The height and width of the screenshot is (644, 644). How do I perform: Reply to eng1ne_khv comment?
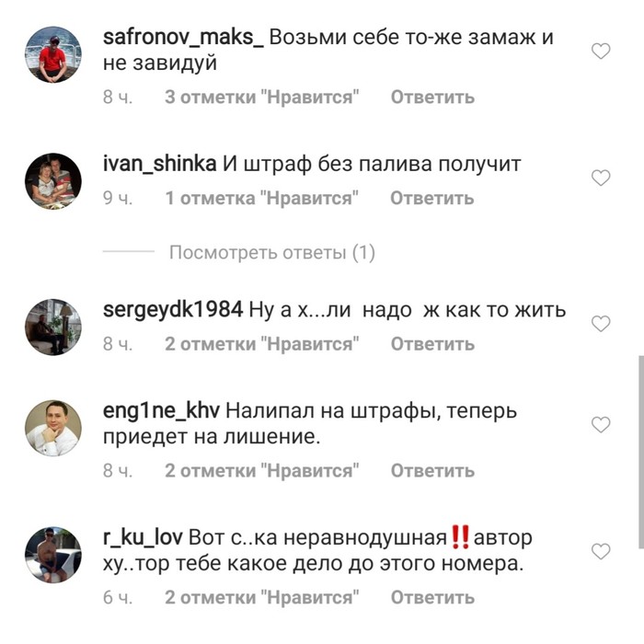point(432,471)
